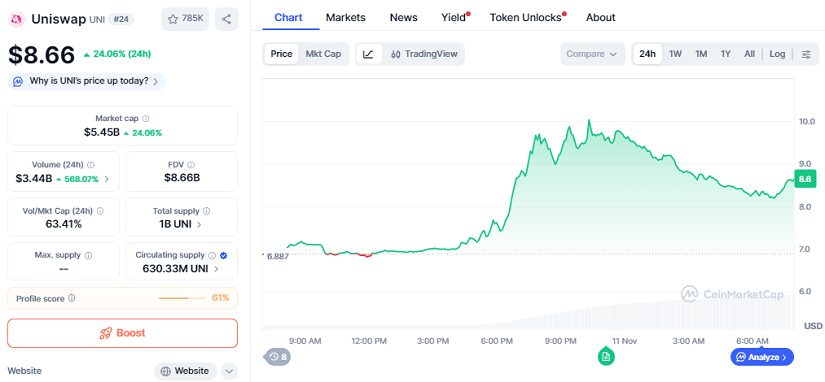The width and height of the screenshot is (825, 382).
Task: Switch to the Markets tab
Action: 346,17
